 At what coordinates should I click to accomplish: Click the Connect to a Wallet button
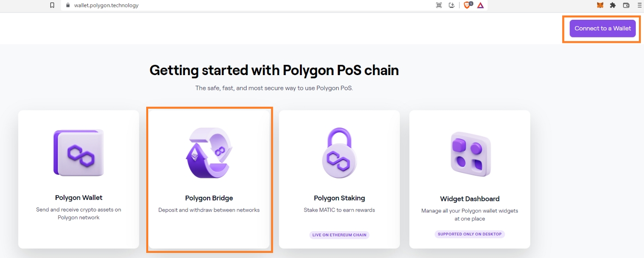(603, 29)
